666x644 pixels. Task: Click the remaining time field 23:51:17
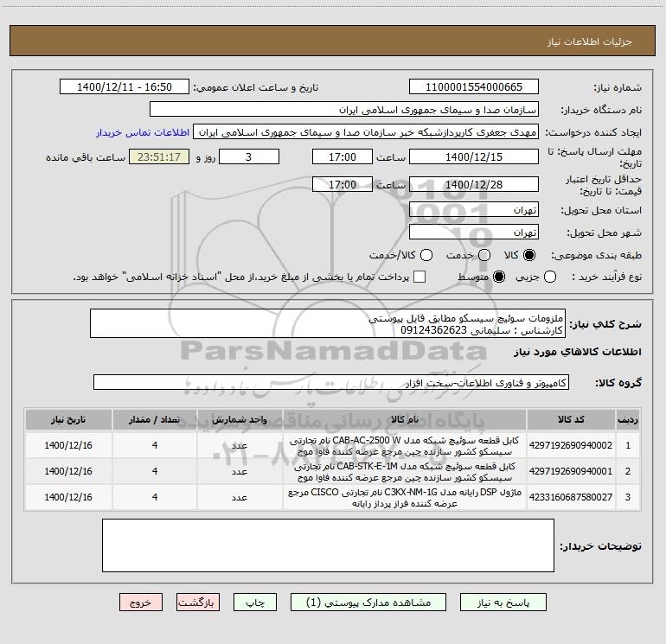(159, 156)
